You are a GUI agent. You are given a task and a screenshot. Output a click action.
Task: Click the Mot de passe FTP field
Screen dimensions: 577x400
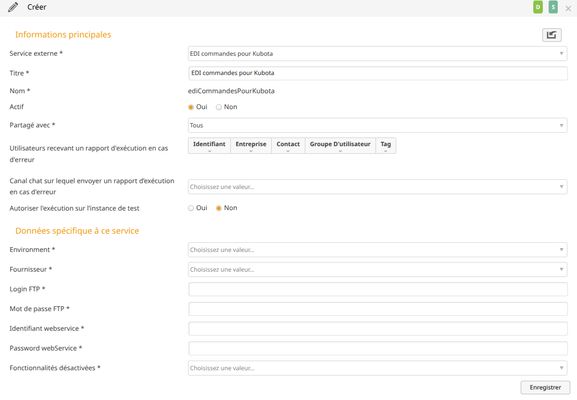[378, 309]
